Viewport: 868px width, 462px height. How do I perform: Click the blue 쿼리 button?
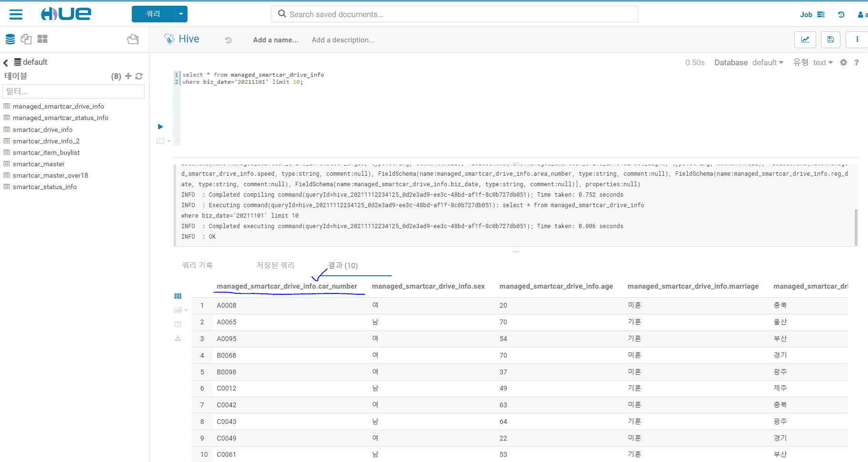tap(153, 14)
